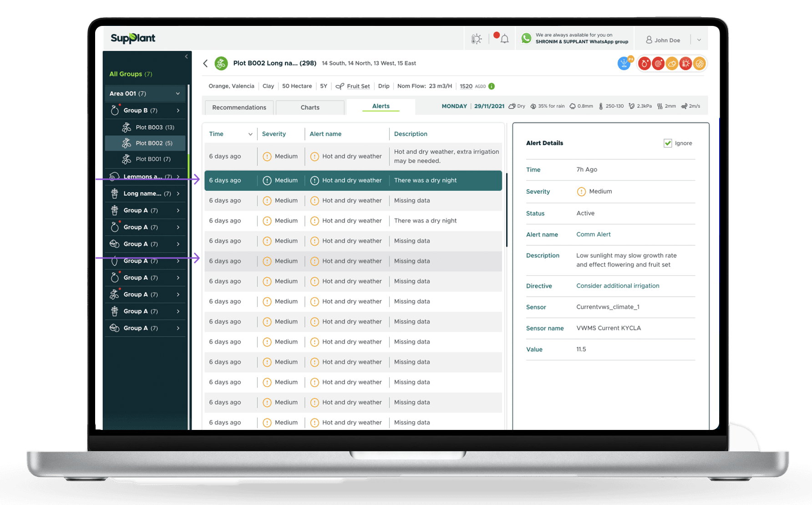The height and width of the screenshot is (505, 812).
Task: Click the Medium severity icon in Alert Details
Action: pyautogui.click(x=581, y=192)
